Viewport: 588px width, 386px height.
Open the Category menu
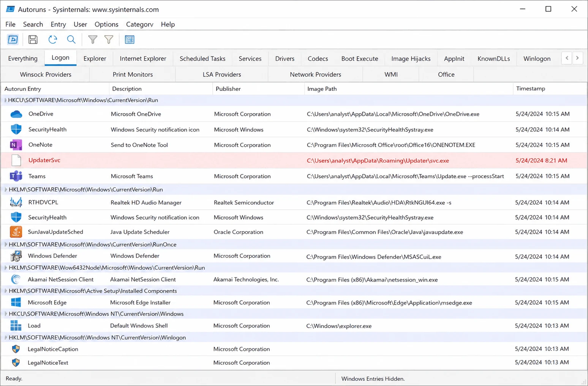click(x=139, y=24)
